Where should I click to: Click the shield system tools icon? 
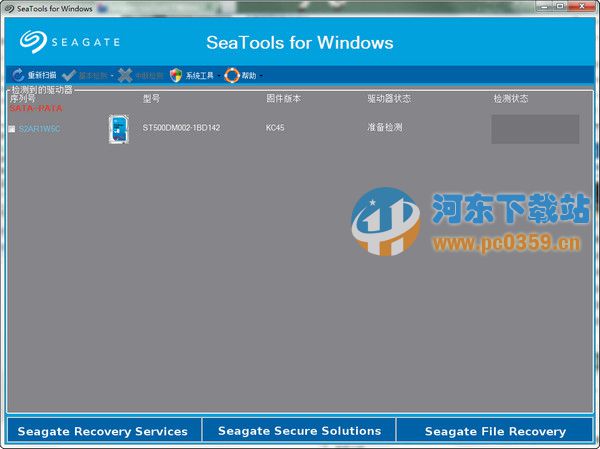point(176,75)
